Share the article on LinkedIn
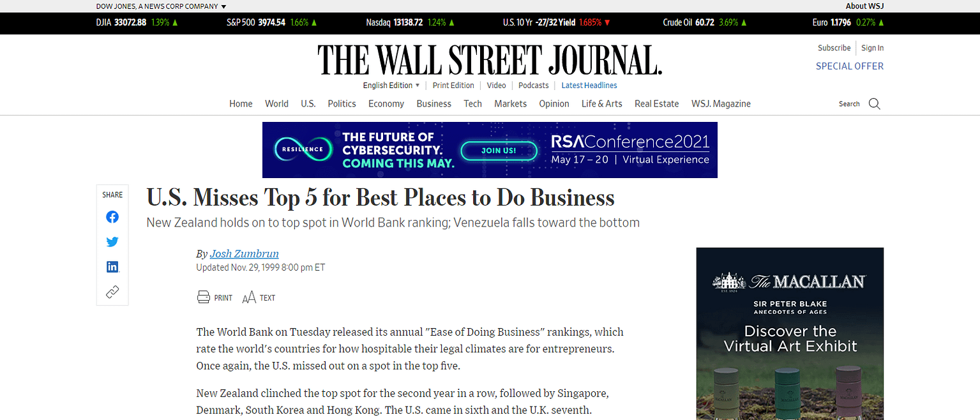Image resolution: width=980 pixels, height=420 pixels. (112, 266)
